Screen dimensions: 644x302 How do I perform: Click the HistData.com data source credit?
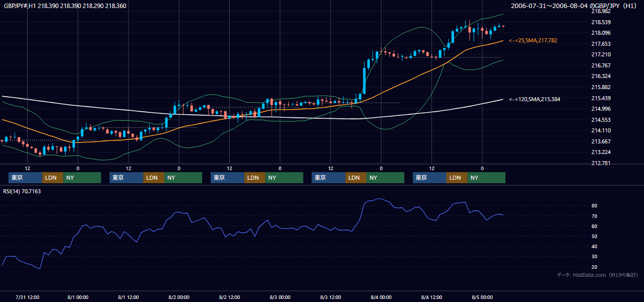(x=598, y=275)
